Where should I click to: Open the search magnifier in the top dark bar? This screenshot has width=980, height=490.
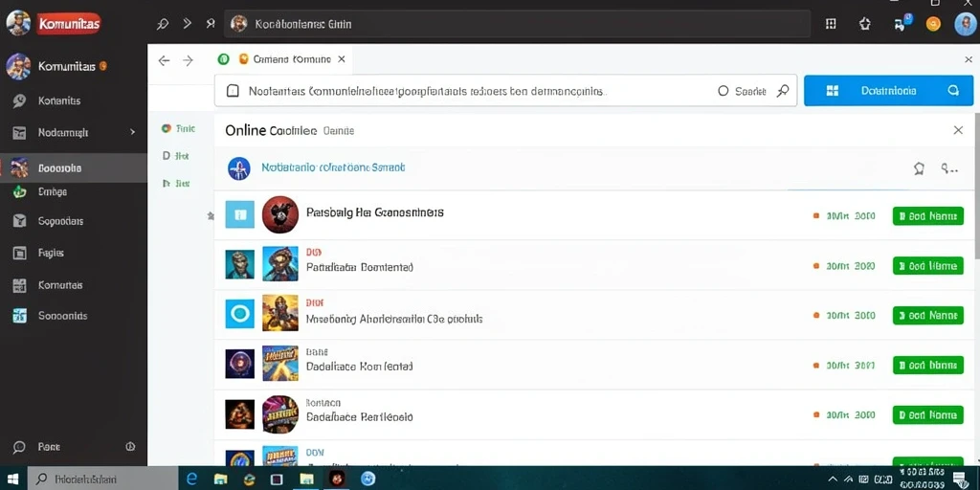pos(163,24)
